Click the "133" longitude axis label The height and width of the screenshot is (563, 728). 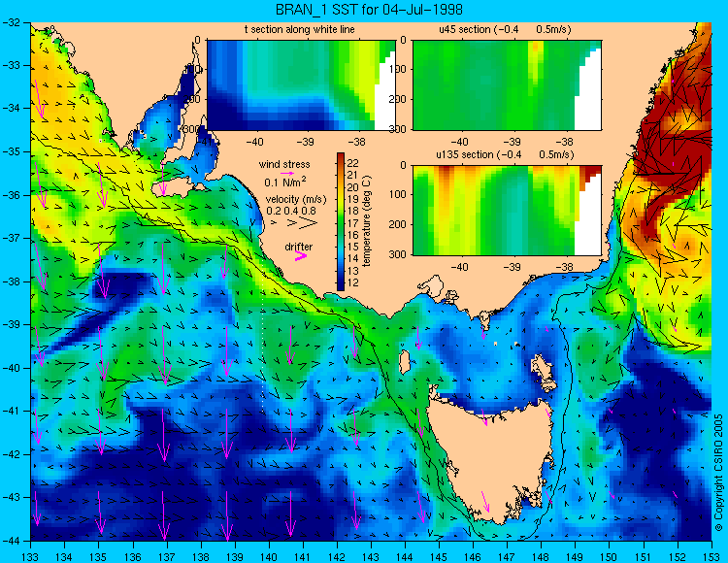(31, 557)
